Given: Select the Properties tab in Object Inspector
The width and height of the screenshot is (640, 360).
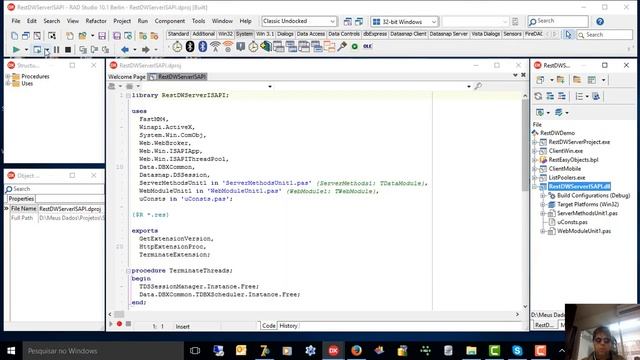Looking at the screenshot, I should tap(21, 199).
